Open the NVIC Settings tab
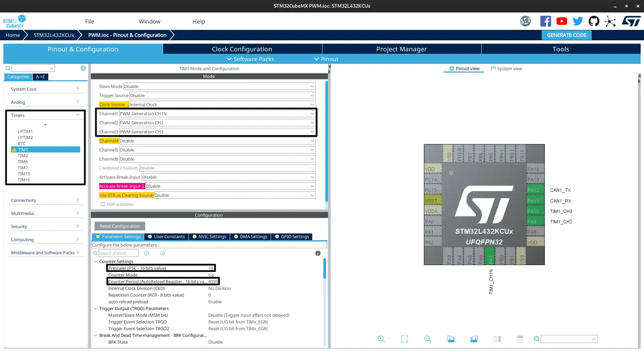 click(209, 236)
